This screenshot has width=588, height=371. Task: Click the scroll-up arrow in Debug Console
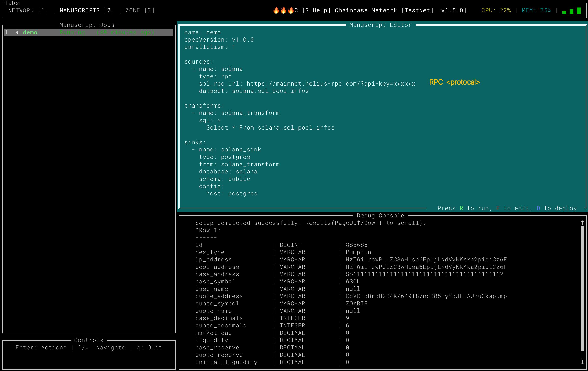582,223
